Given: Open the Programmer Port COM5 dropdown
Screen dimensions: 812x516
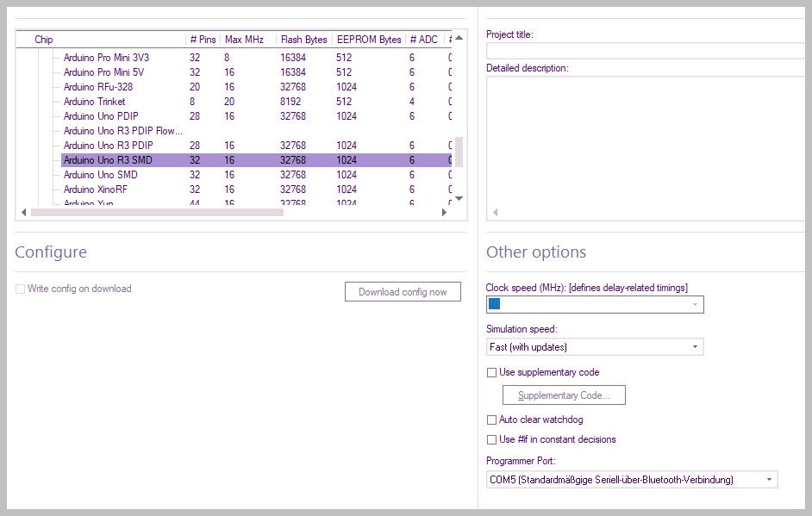Looking at the screenshot, I should coord(768,480).
